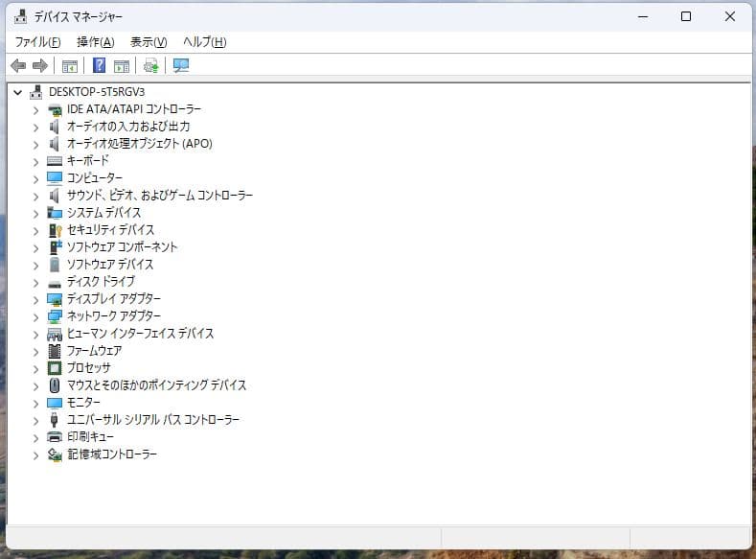Expand the ディスプレイ アダプター chevron
The image size is (756, 559).
point(35,300)
